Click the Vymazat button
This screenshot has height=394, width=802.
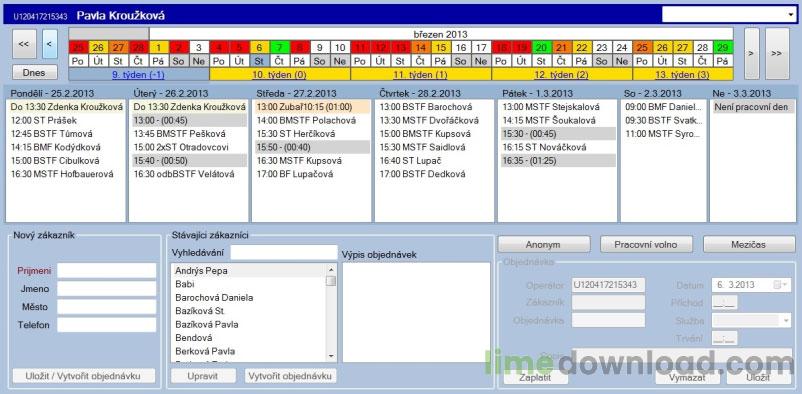point(688,378)
